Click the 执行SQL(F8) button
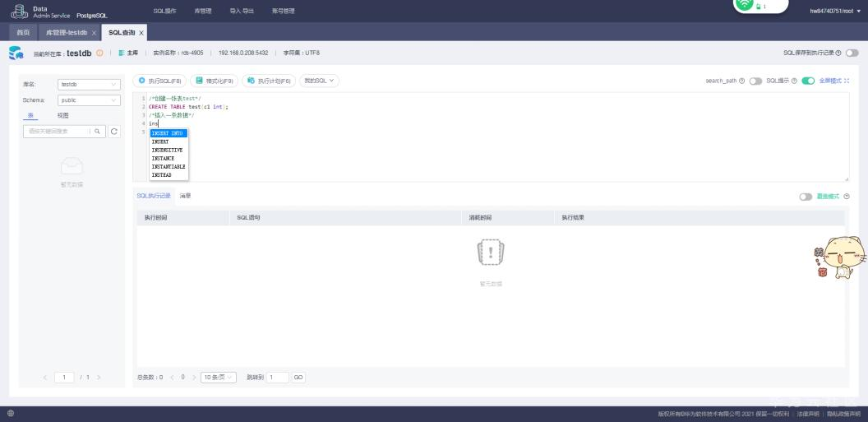 (159, 81)
